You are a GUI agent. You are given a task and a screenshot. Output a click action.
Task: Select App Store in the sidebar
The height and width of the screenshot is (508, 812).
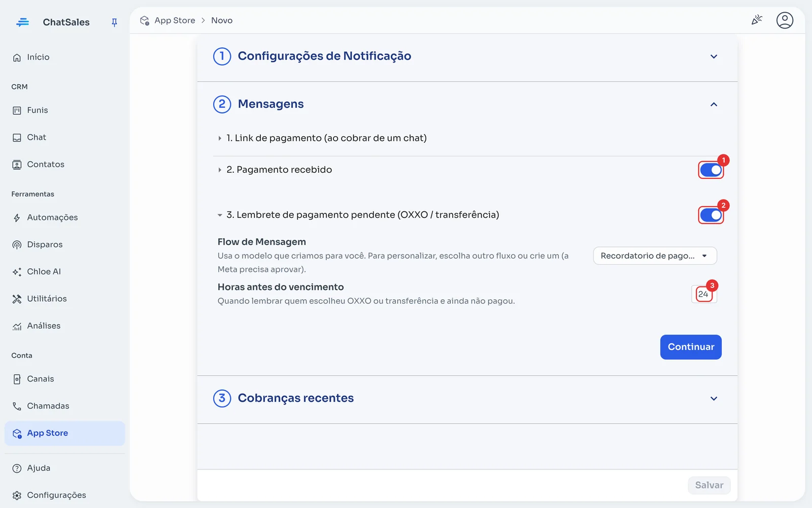(64, 433)
